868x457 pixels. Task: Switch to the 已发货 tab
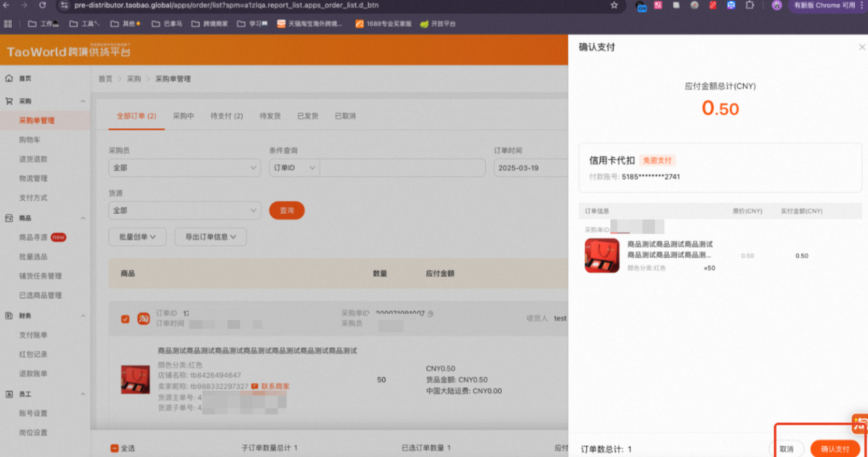308,116
